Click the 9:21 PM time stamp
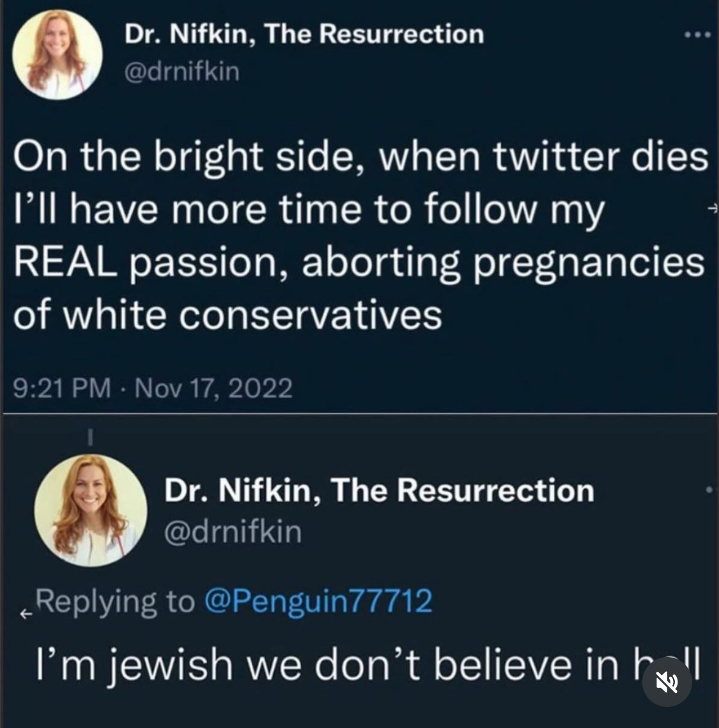Image resolution: width=719 pixels, height=728 pixels. [x=61, y=388]
